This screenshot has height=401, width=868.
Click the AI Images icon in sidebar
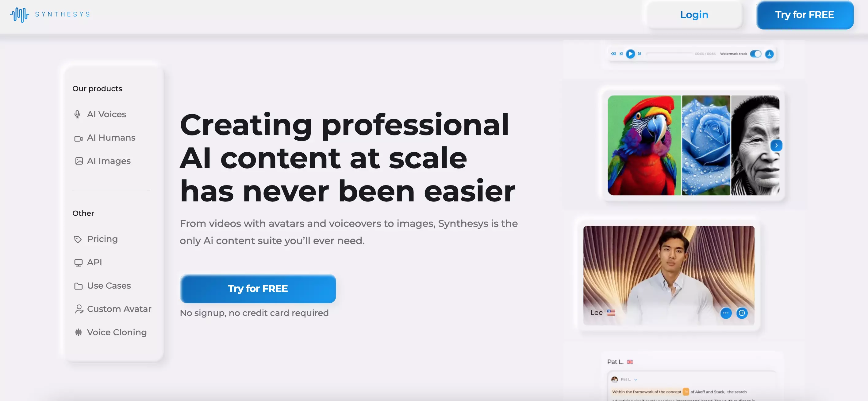[78, 161]
